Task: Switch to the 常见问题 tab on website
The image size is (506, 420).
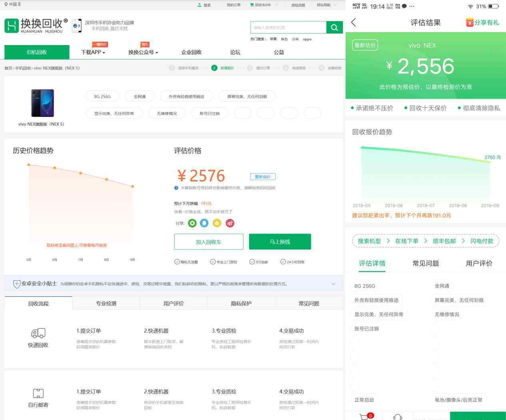Action: point(309,303)
